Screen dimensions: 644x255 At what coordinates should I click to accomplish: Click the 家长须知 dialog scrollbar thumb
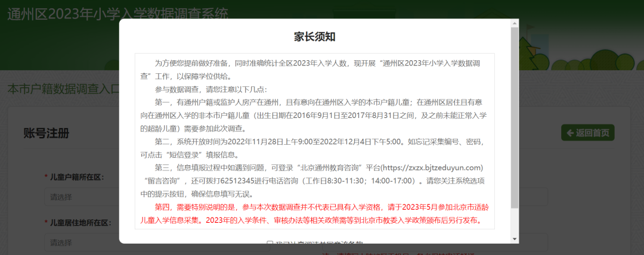coord(515,117)
